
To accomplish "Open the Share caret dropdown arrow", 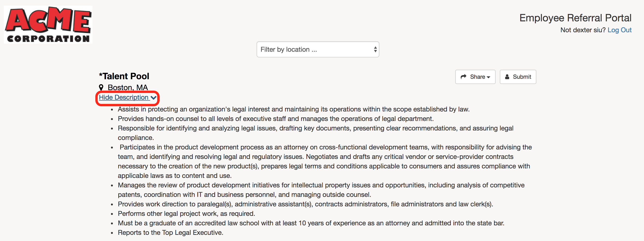I will point(488,77).
